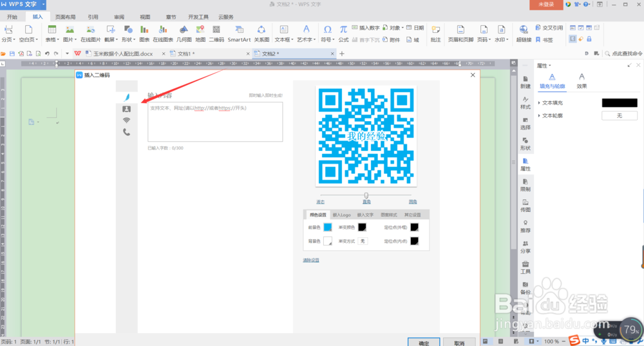Viewport: 644px width, 346px height.
Task: Click the 关系图 relationship diagram icon
Action: (261, 34)
